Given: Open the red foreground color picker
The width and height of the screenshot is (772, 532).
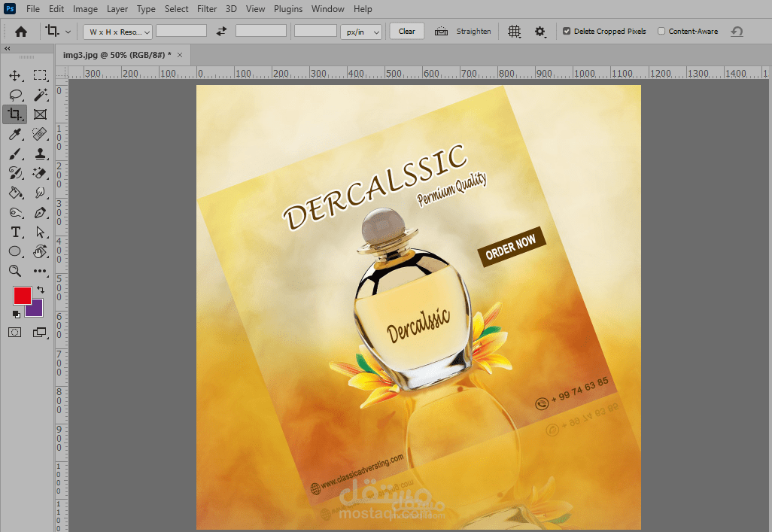Looking at the screenshot, I should coord(20,294).
